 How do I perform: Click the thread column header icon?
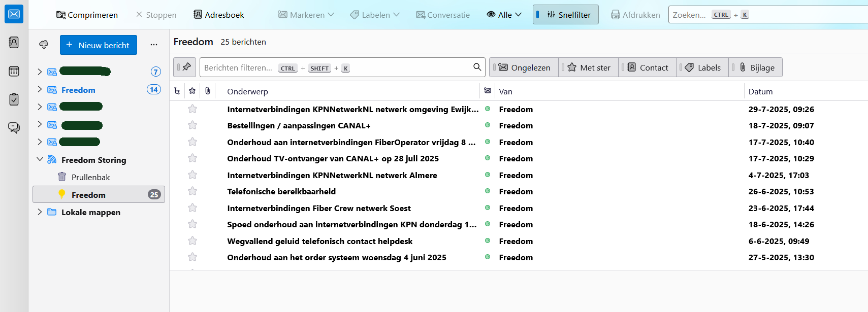coord(177,91)
